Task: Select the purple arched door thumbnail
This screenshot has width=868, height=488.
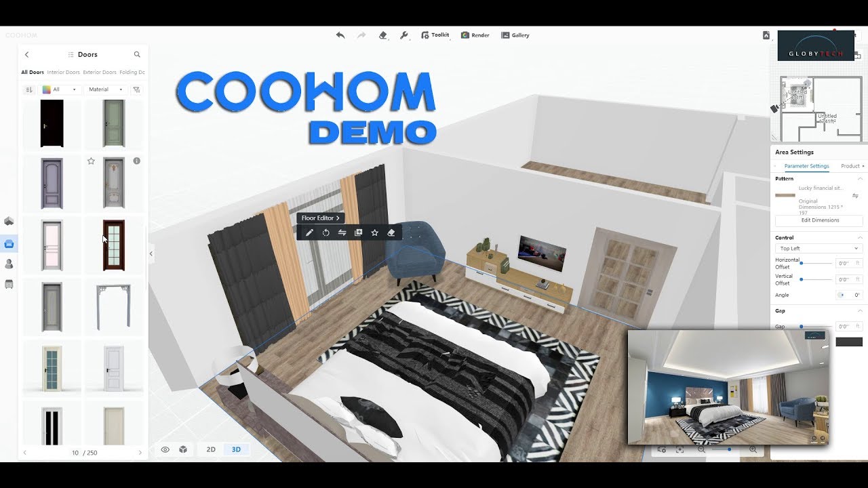Action: coord(52,183)
